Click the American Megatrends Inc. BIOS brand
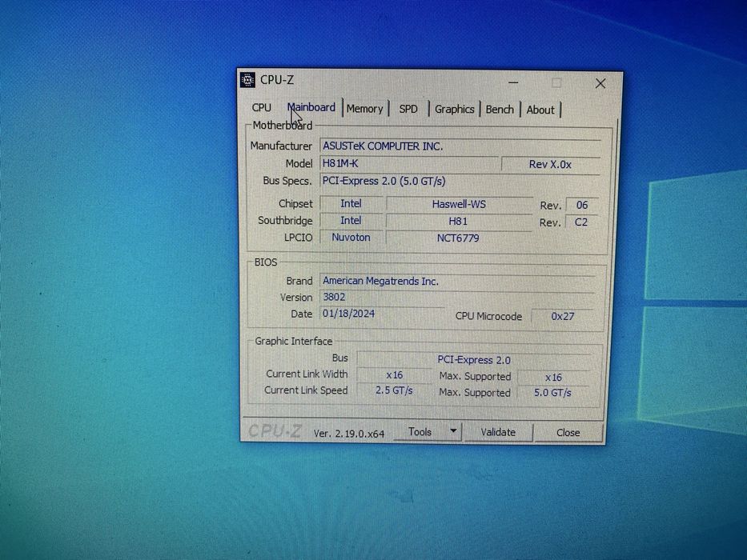 point(457,282)
